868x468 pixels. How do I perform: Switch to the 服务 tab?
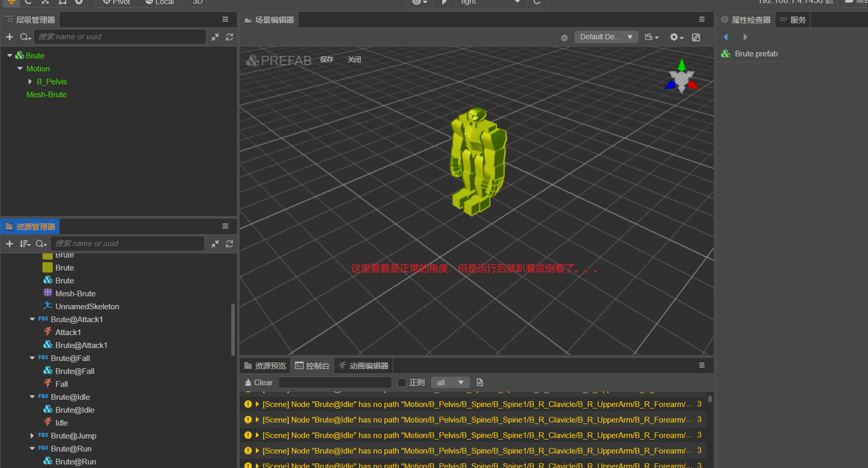click(x=793, y=20)
